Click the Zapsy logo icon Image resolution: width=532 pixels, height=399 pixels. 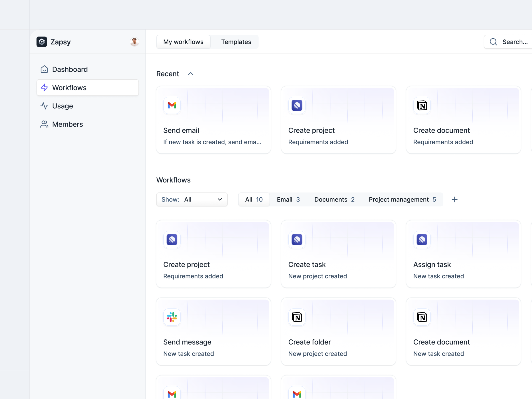(42, 42)
